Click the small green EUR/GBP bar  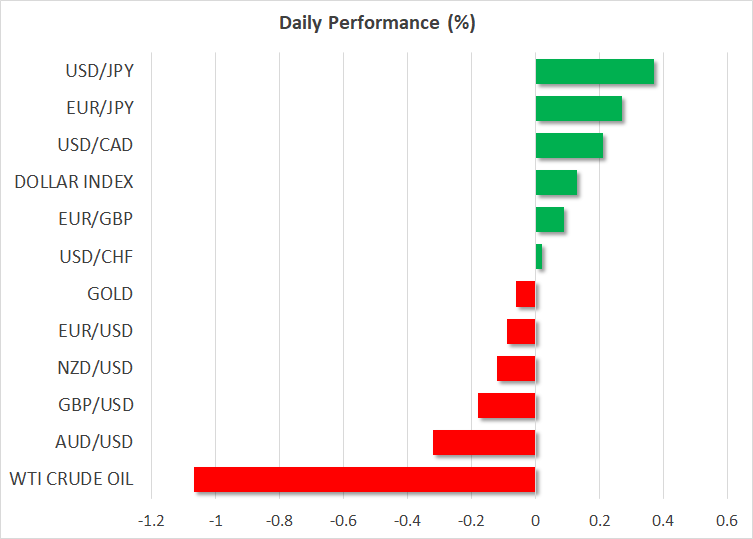550,219
